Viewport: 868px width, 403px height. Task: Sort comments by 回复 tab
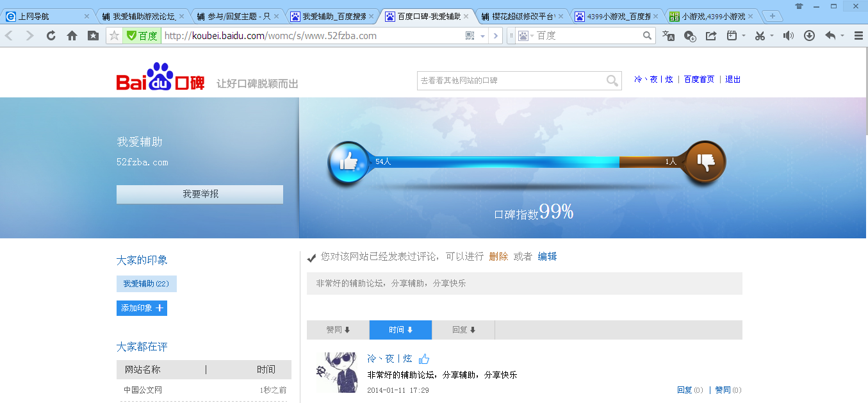[463, 330]
